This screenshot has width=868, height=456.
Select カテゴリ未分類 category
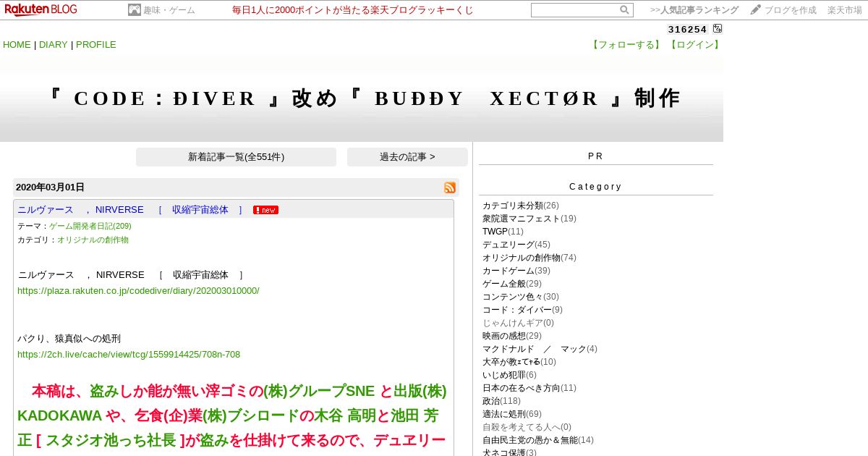513,206
